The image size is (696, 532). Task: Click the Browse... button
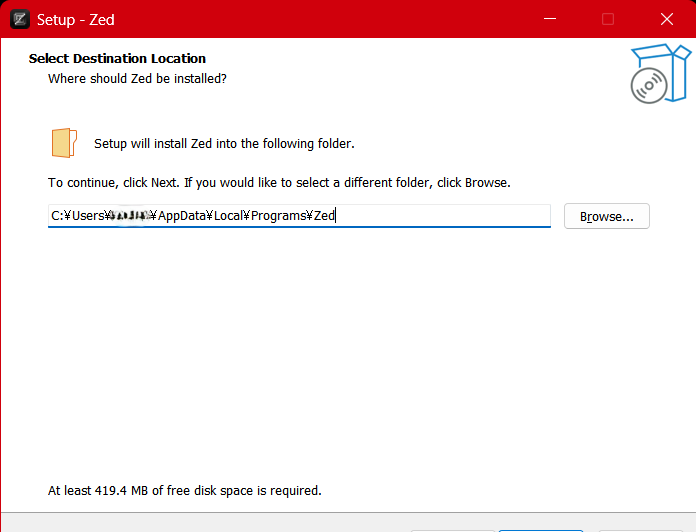point(606,216)
